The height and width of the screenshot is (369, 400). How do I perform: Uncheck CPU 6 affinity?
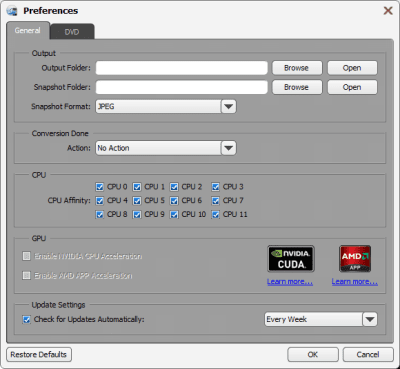pos(174,201)
